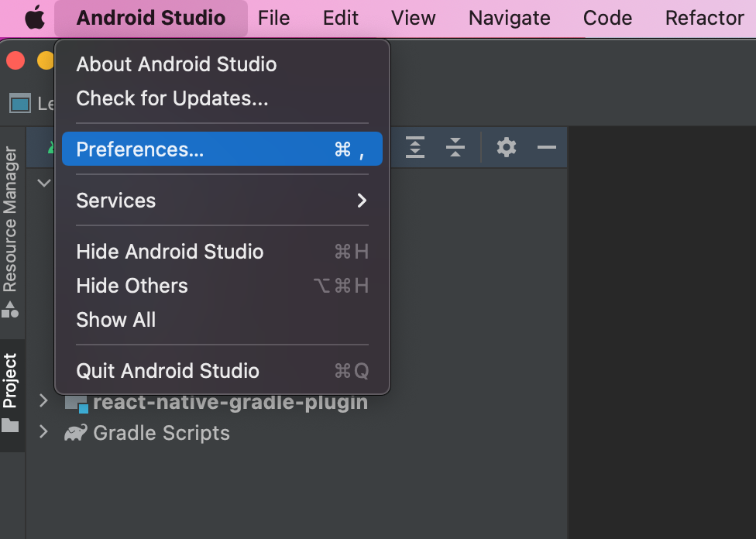Choose Hide Others
The width and height of the screenshot is (756, 539).
[222, 286]
